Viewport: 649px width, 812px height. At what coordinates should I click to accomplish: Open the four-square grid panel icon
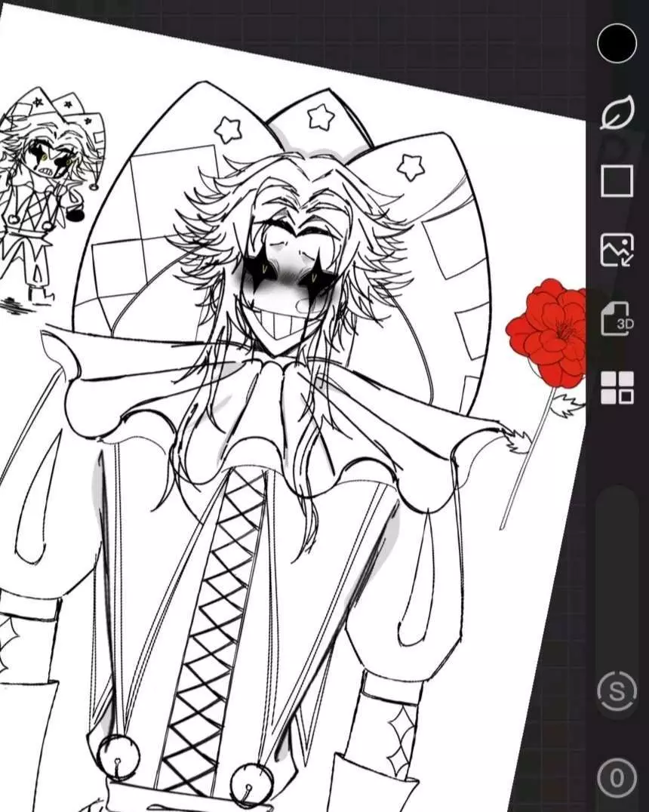tap(617, 388)
